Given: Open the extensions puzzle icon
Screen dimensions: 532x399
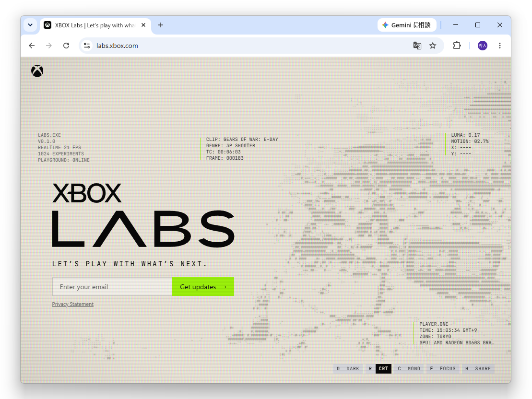Looking at the screenshot, I should pyautogui.click(x=457, y=46).
